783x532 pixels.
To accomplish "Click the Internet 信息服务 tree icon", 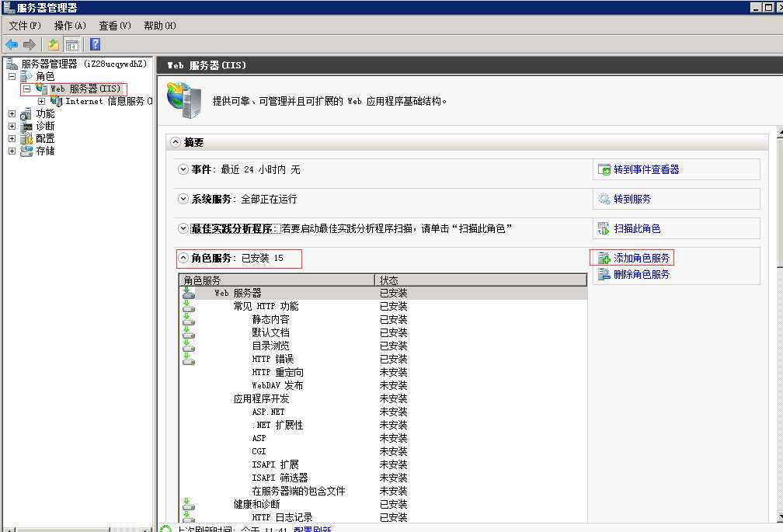I will [57, 101].
